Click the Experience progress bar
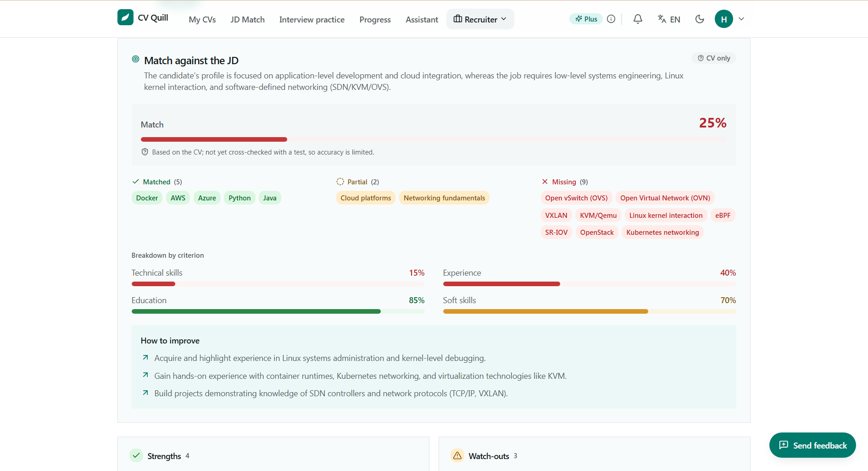This screenshot has height=471, width=868. (x=590, y=284)
